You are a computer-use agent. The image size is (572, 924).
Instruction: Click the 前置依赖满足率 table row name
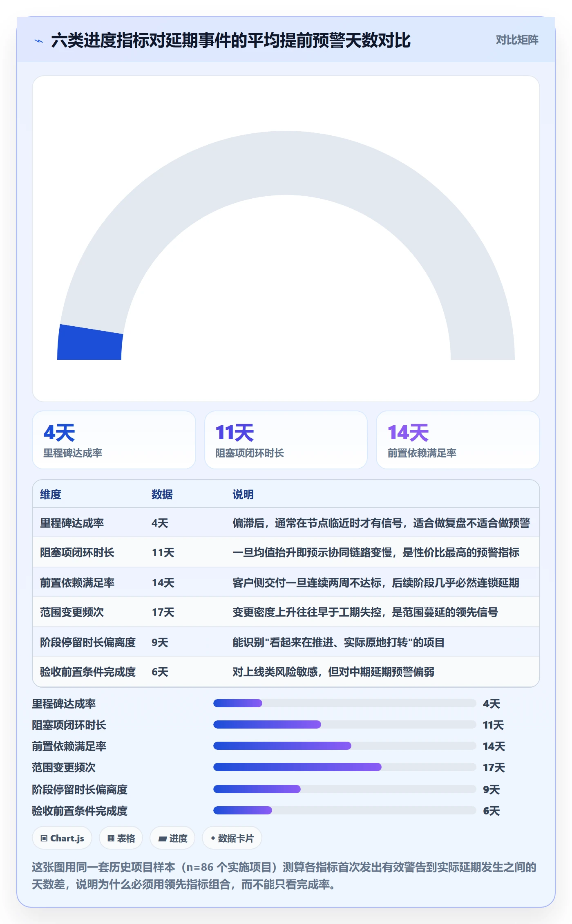click(x=77, y=583)
